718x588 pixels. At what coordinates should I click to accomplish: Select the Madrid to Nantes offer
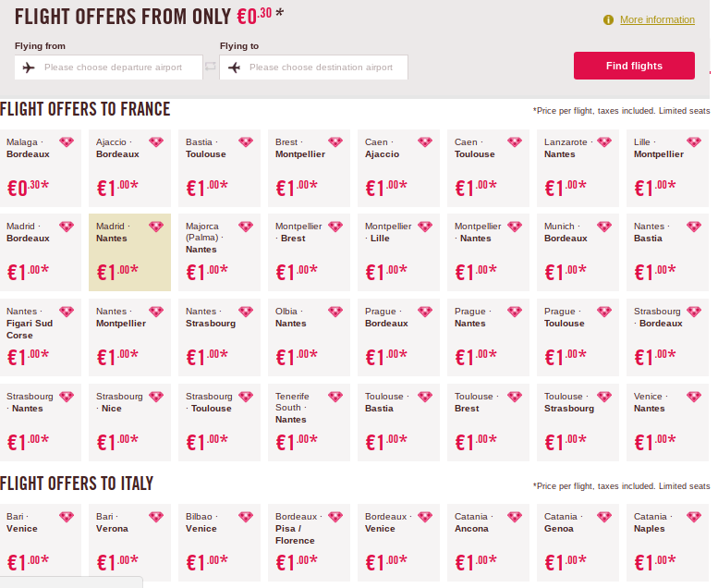coord(129,252)
